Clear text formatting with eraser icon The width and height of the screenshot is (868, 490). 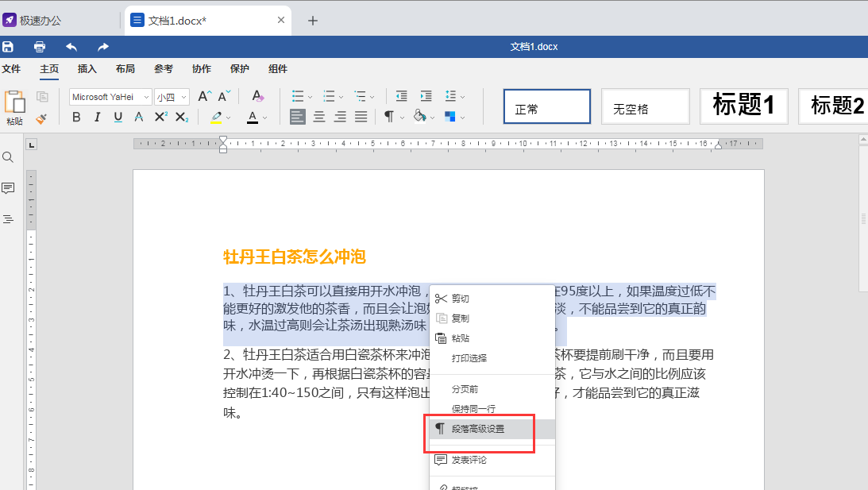[x=257, y=96]
